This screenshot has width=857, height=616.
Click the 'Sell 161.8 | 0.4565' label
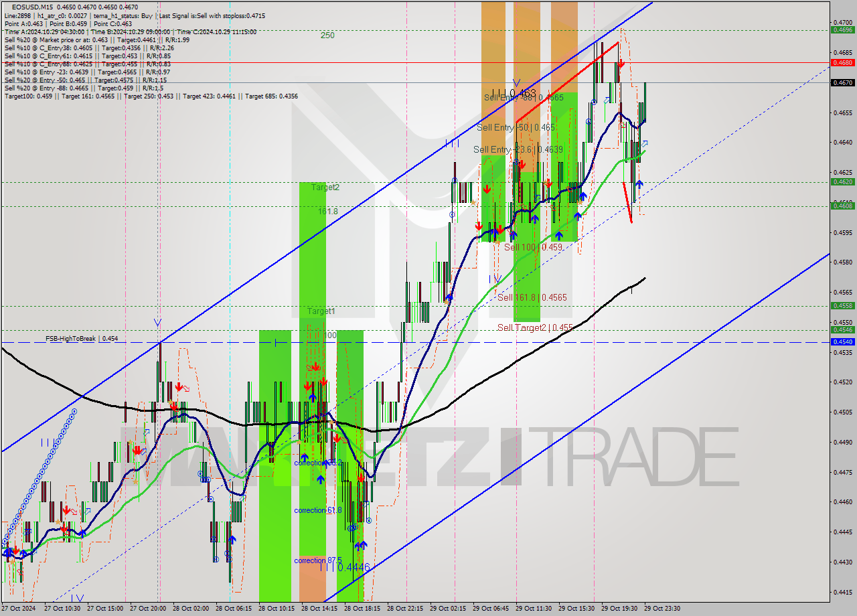click(x=532, y=297)
